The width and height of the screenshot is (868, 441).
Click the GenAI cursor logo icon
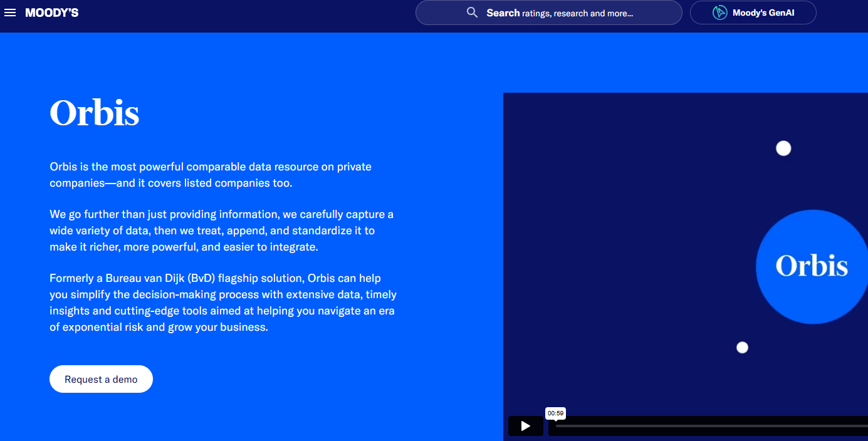pos(719,13)
